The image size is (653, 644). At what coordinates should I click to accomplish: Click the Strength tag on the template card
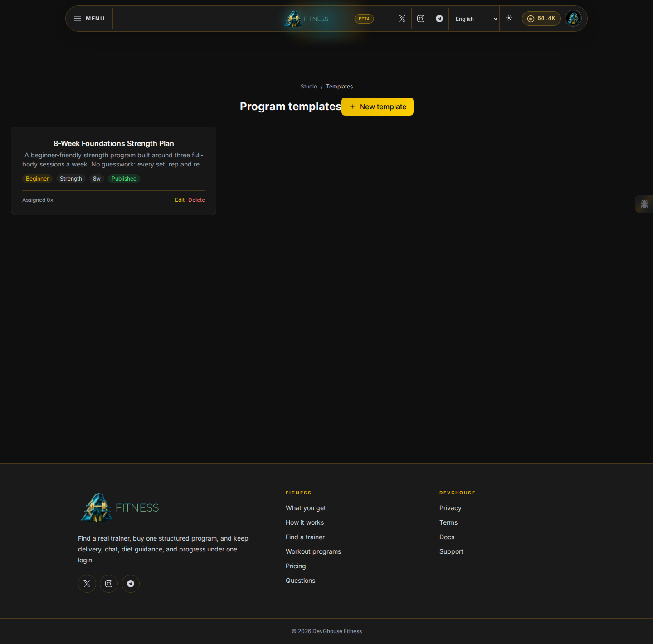coord(71,179)
